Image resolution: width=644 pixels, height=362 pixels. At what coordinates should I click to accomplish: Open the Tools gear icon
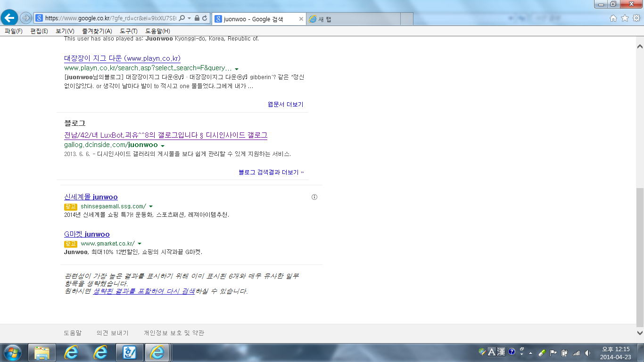coord(636,18)
